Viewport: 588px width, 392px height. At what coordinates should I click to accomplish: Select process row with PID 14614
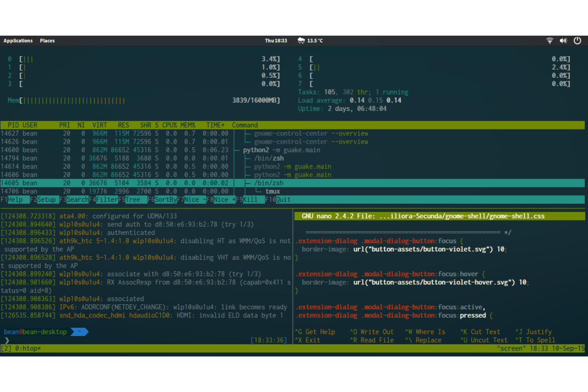point(292,167)
